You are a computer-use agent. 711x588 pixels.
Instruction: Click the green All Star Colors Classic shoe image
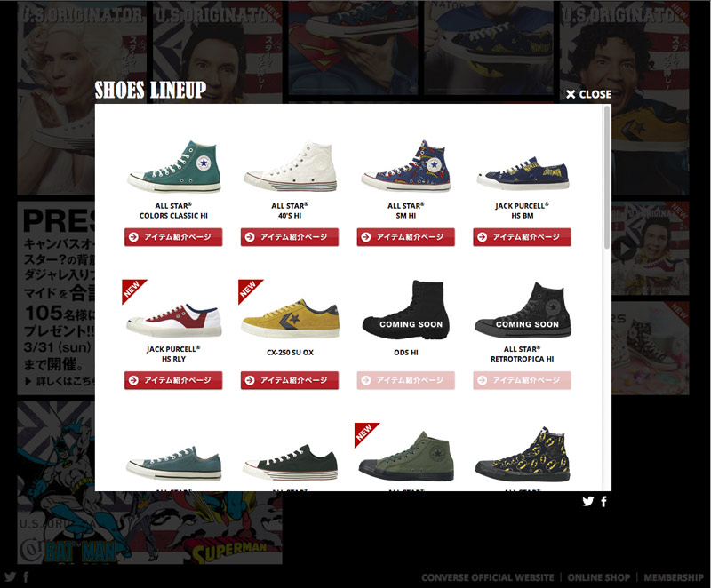(x=174, y=166)
